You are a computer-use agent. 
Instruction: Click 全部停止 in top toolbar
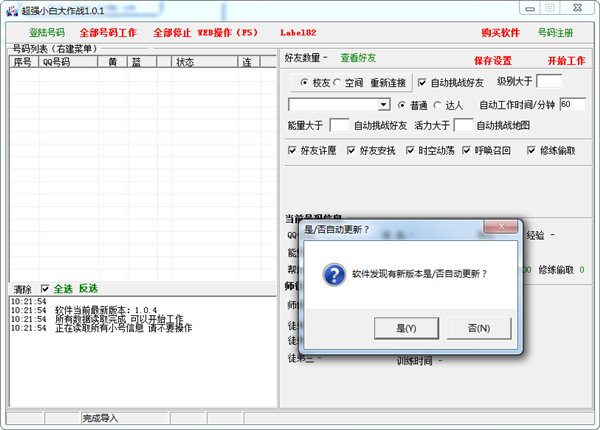coord(172,33)
